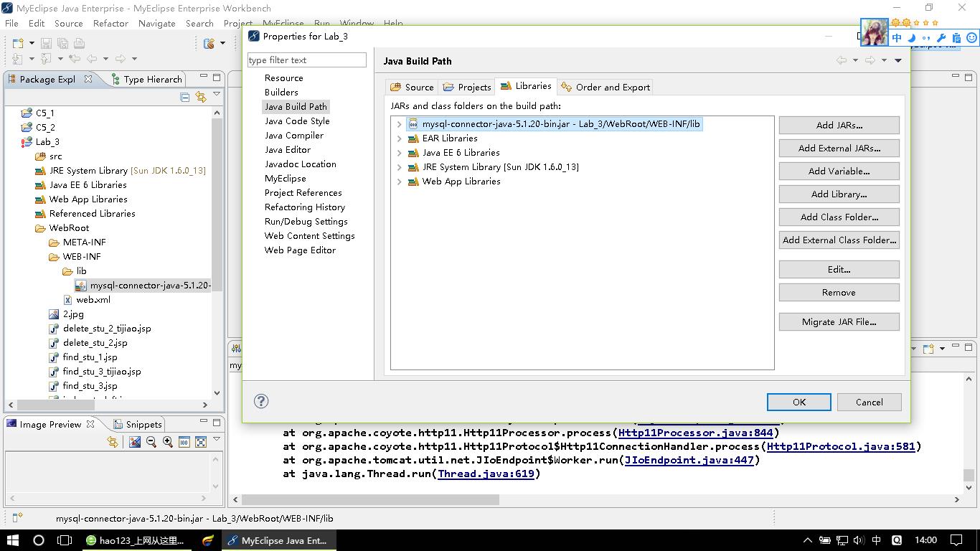Collapse all in Package Explorer
Image resolution: width=980 pixels, height=551 pixels.
[184, 97]
